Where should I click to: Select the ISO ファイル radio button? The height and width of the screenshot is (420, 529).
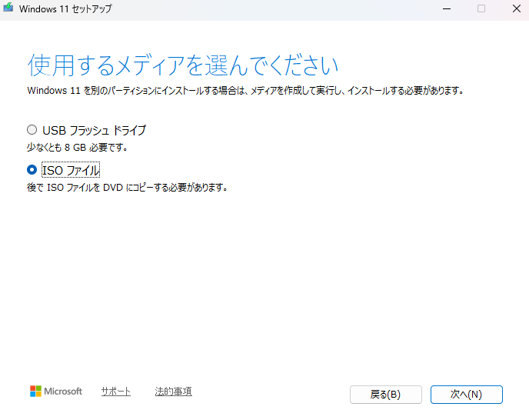tap(32, 170)
